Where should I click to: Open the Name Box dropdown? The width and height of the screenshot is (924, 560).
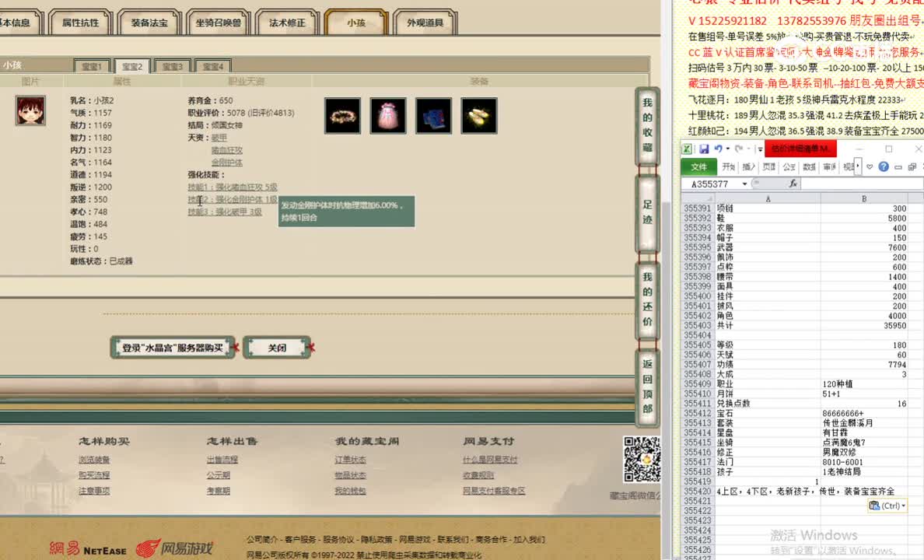click(744, 183)
